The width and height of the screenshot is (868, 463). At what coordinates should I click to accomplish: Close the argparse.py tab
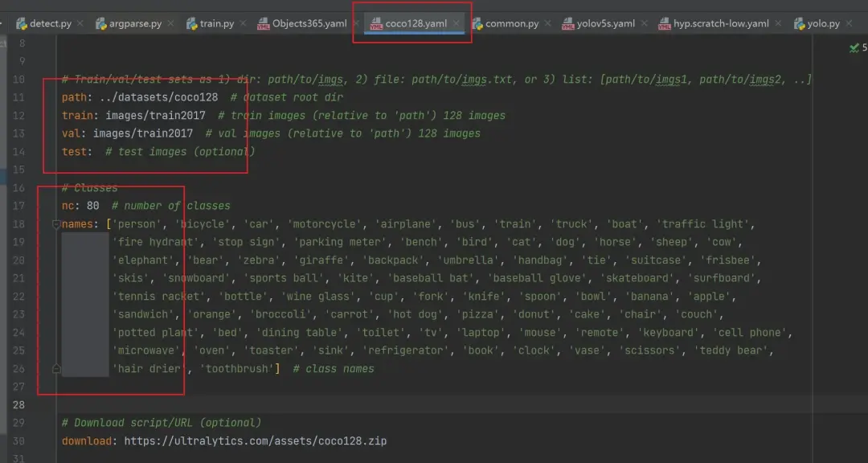pos(171,23)
